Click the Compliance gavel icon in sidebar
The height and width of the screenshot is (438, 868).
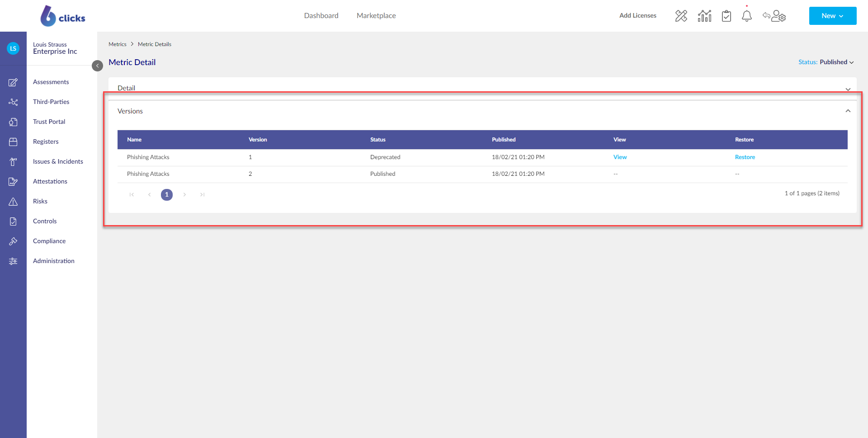coord(13,241)
